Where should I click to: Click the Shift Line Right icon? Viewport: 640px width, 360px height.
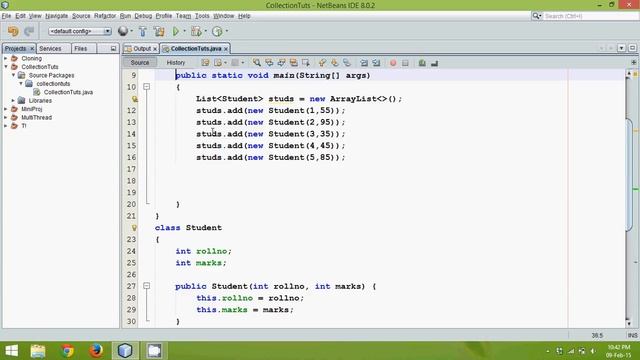coord(376,62)
